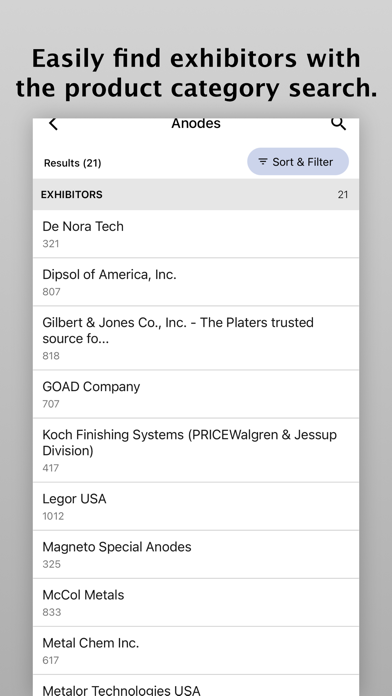Open De Nora Tech exhibitor
The height and width of the screenshot is (696, 392).
click(196, 234)
